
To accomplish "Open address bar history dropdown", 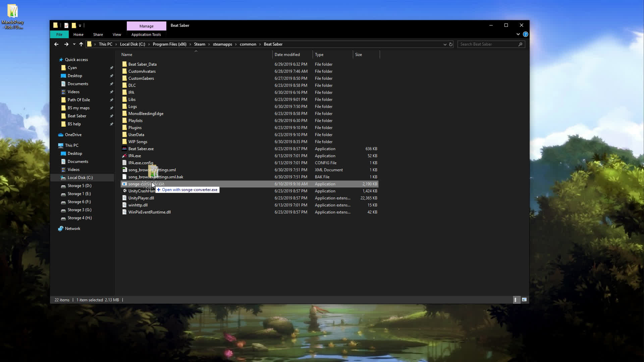I will click(x=445, y=44).
